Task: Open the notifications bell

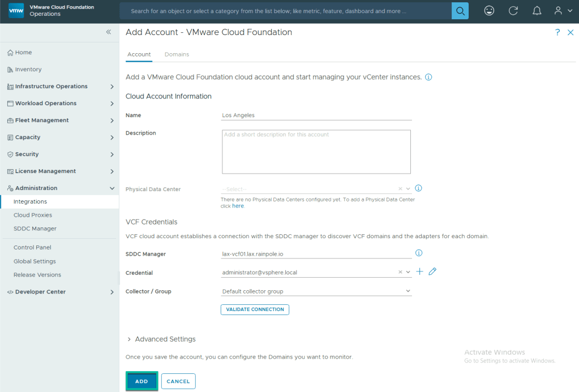Action: tap(537, 11)
